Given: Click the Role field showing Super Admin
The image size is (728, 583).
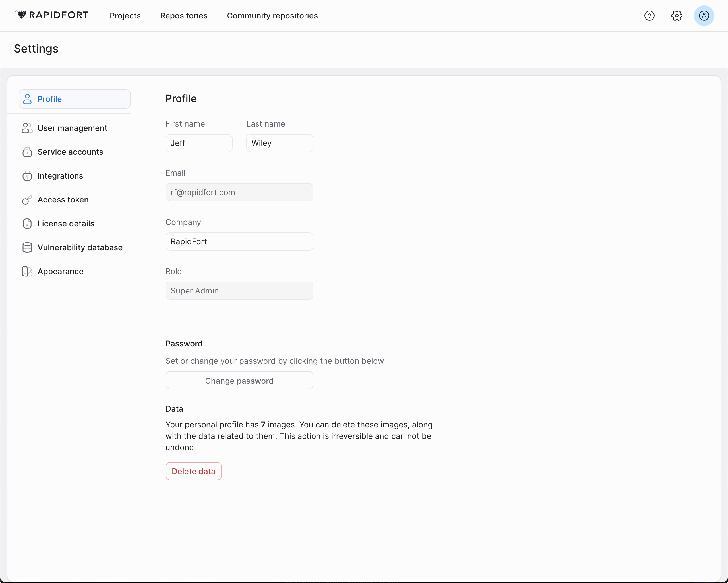Looking at the screenshot, I should coord(239,291).
